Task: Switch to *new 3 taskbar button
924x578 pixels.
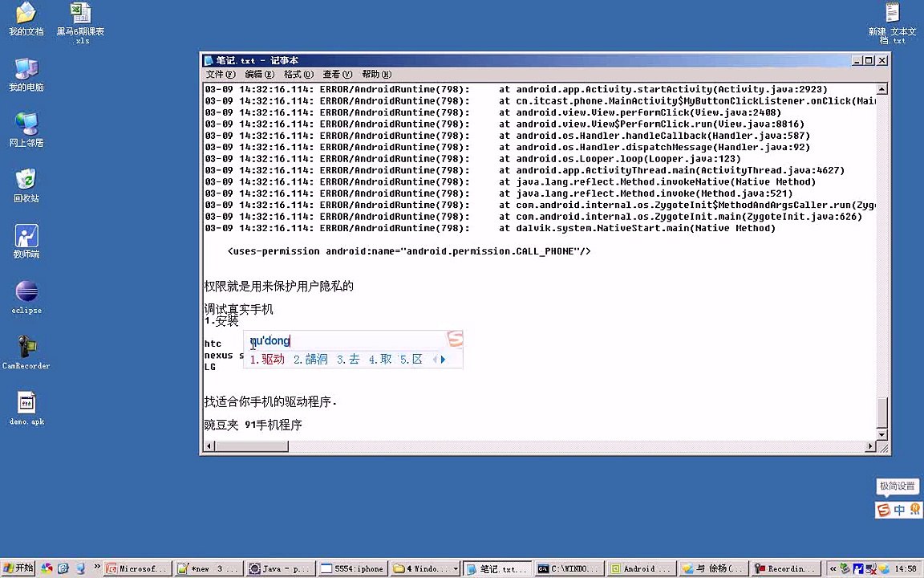Action: [209, 568]
